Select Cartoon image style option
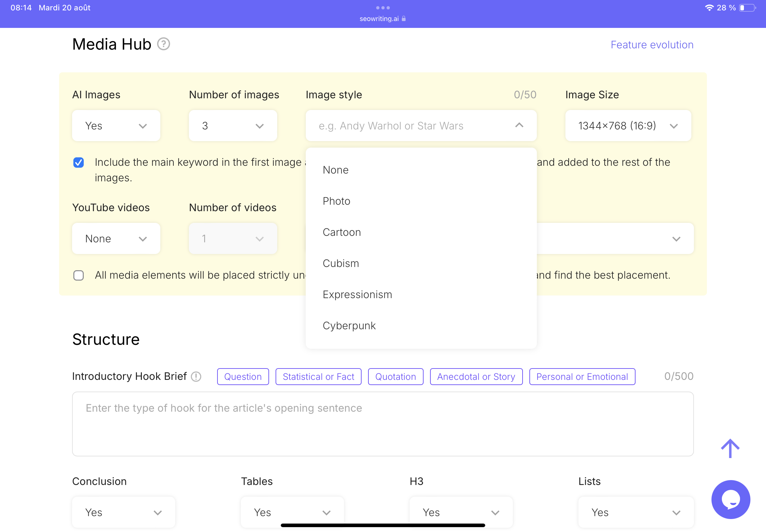766x532 pixels. (x=421, y=232)
